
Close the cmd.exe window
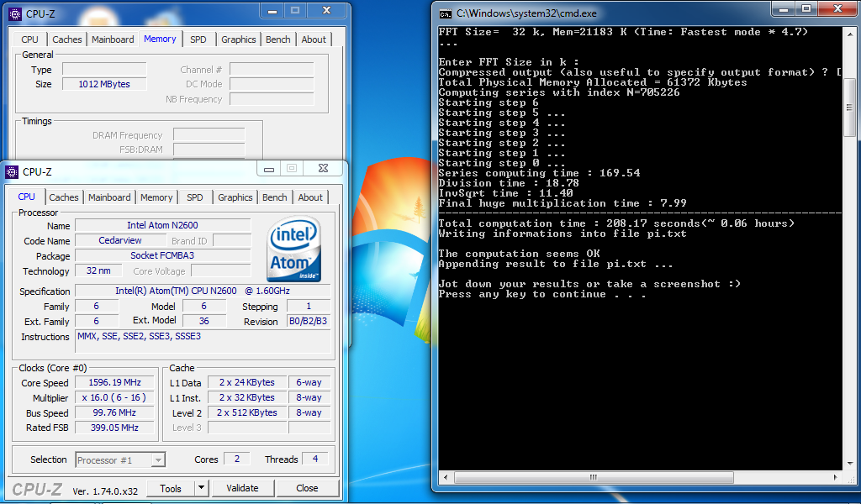coord(838,8)
